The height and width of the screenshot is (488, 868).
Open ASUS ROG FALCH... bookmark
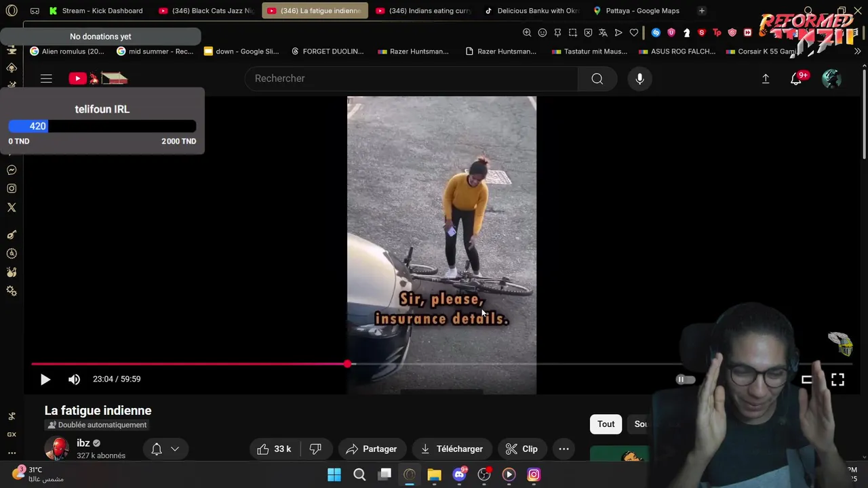677,52
